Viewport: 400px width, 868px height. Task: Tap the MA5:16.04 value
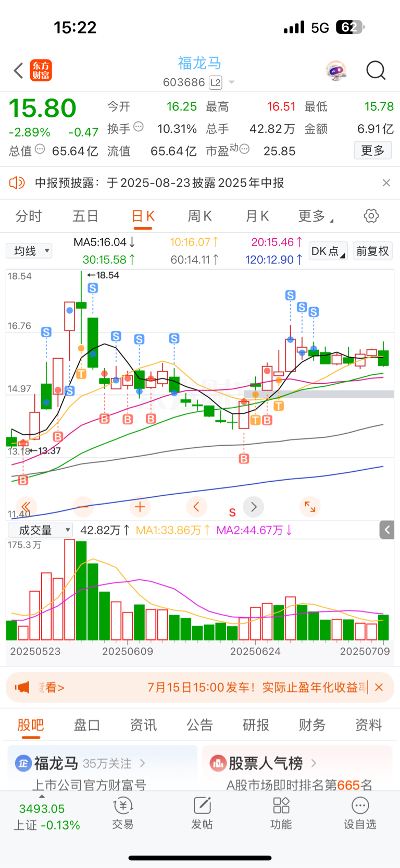click(x=105, y=242)
